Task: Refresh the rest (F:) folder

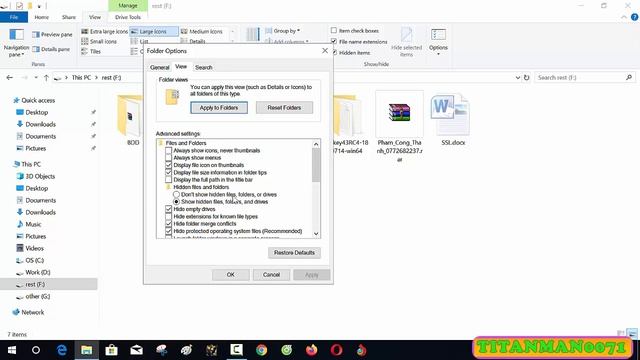Action: click(x=527, y=78)
